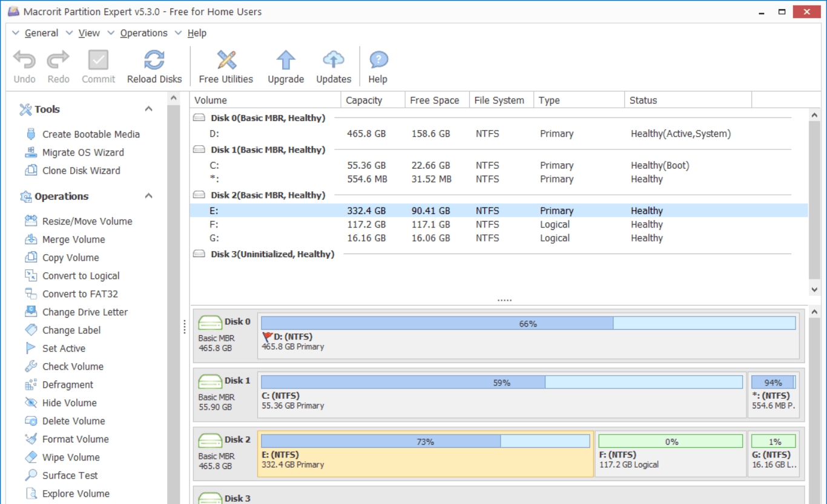The image size is (827, 504).
Task: Click the Upgrade arrow icon
Action: [285, 61]
